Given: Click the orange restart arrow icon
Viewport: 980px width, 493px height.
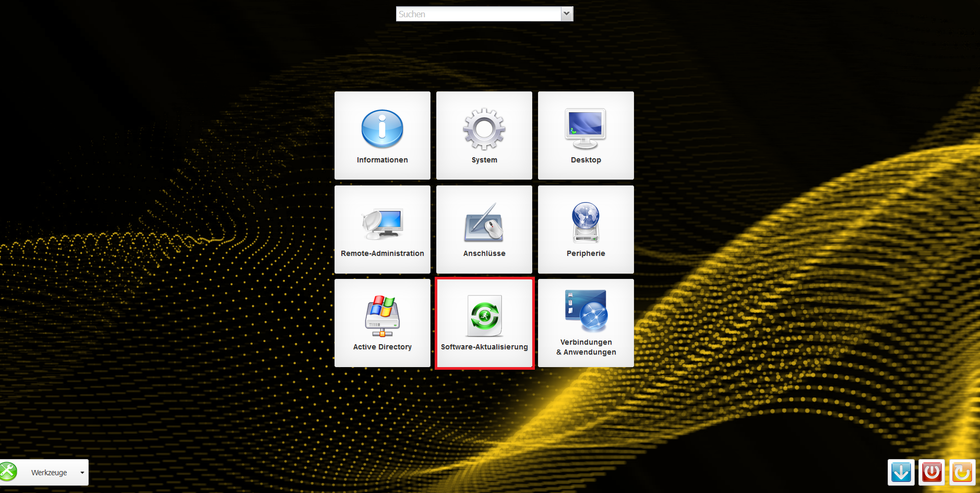Looking at the screenshot, I should click(962, 472).
